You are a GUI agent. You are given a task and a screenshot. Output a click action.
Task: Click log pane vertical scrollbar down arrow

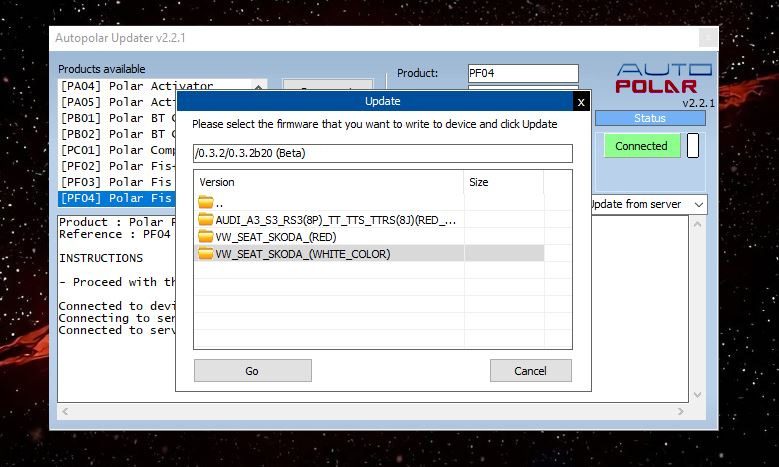point(697,394)
